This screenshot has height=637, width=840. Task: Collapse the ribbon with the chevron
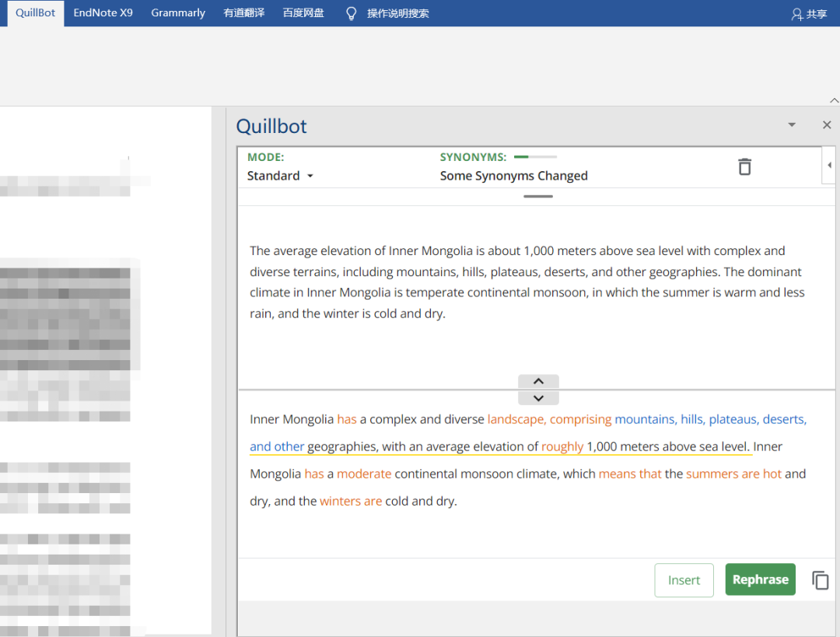(834, 100)
